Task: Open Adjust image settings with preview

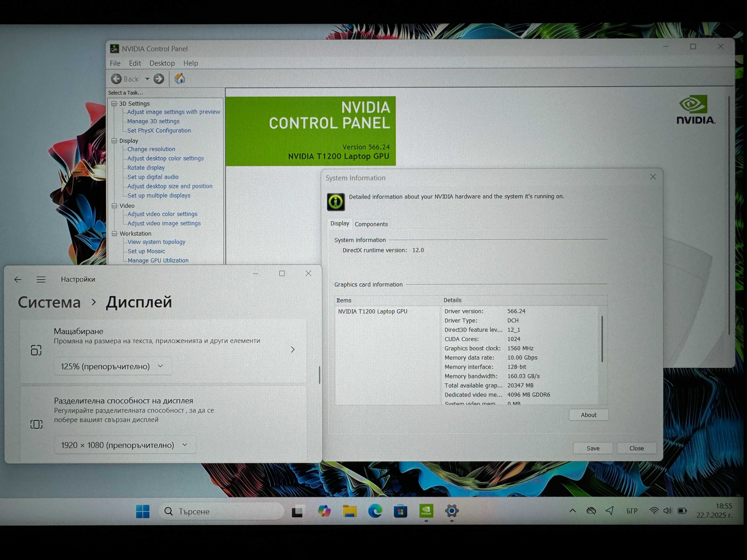Action: pyautogui.click(x=174, y=112)
